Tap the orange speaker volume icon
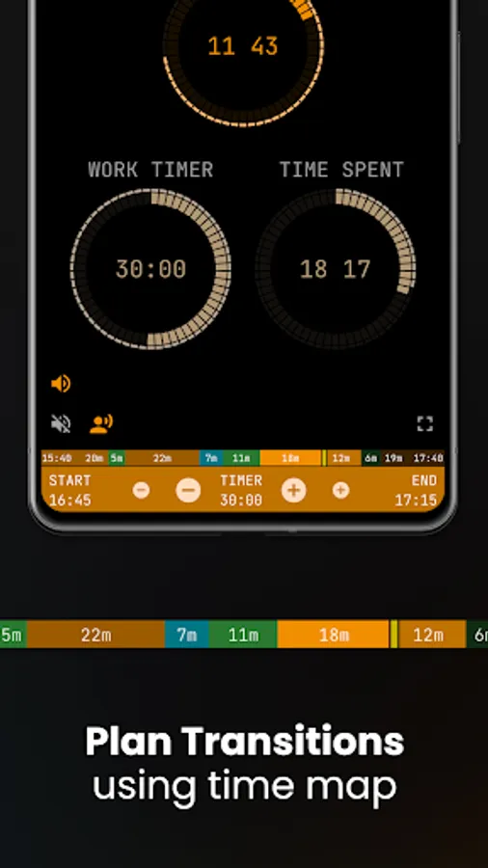 point(61,384)
